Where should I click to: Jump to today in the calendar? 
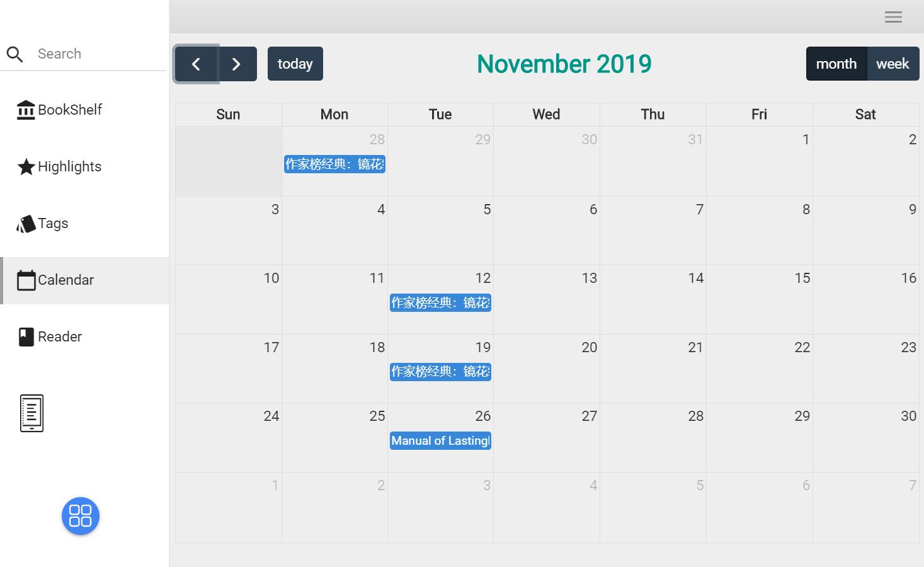(x=295, y=64)
